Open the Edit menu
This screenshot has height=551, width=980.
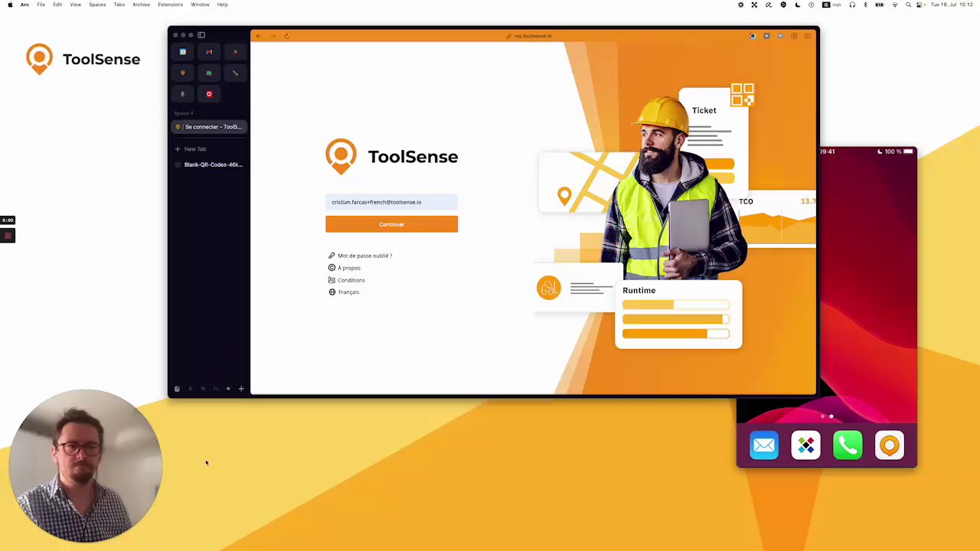coord(57,5)
